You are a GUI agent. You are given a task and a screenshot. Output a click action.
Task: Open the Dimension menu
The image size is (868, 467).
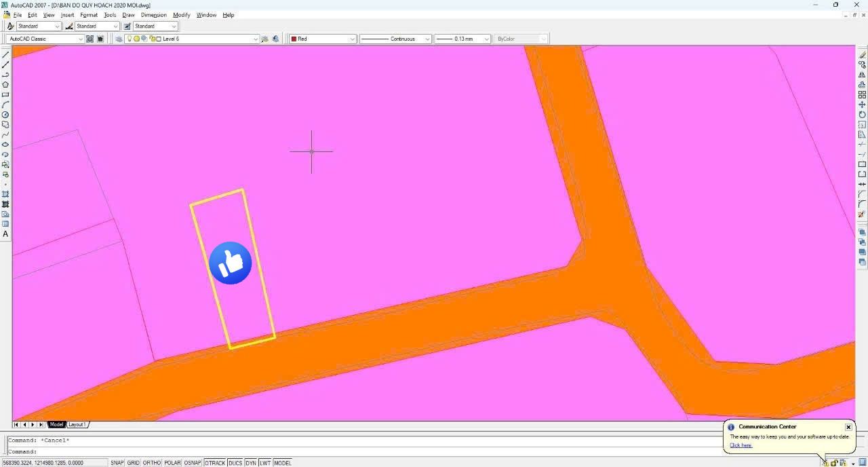pyautogui.click(x=153, y=15)
